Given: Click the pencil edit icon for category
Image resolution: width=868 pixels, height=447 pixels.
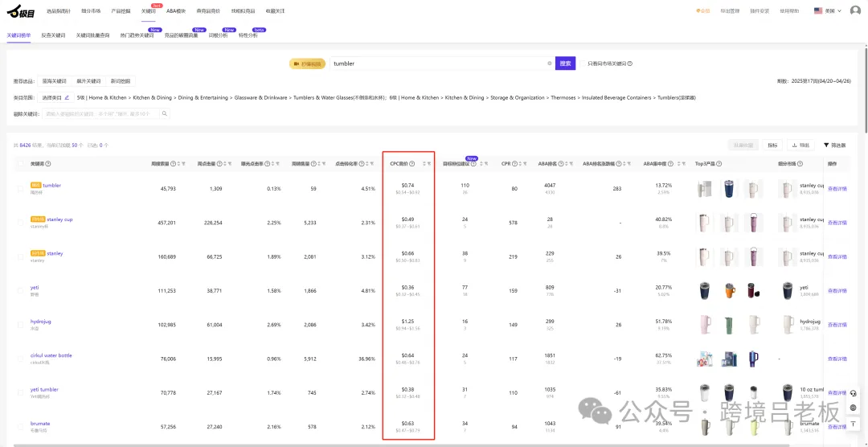Looking at the screenshot, I should 67,97.
